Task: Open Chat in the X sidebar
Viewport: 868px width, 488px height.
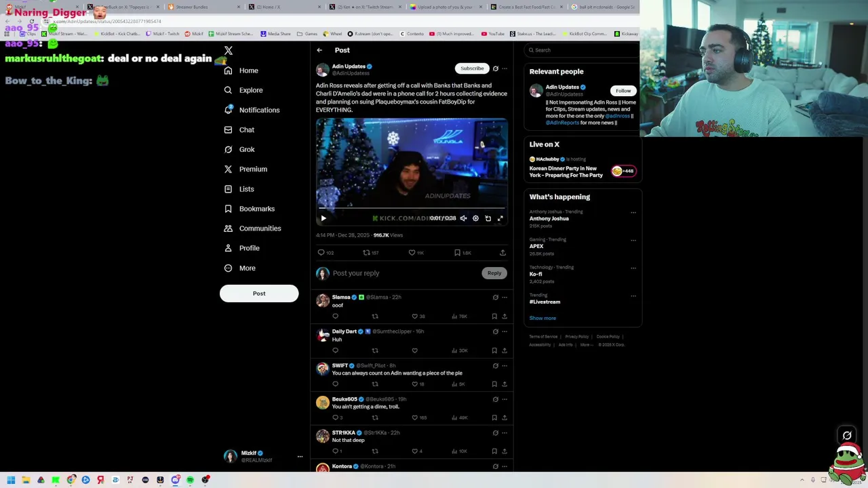Action: point(239,129)
